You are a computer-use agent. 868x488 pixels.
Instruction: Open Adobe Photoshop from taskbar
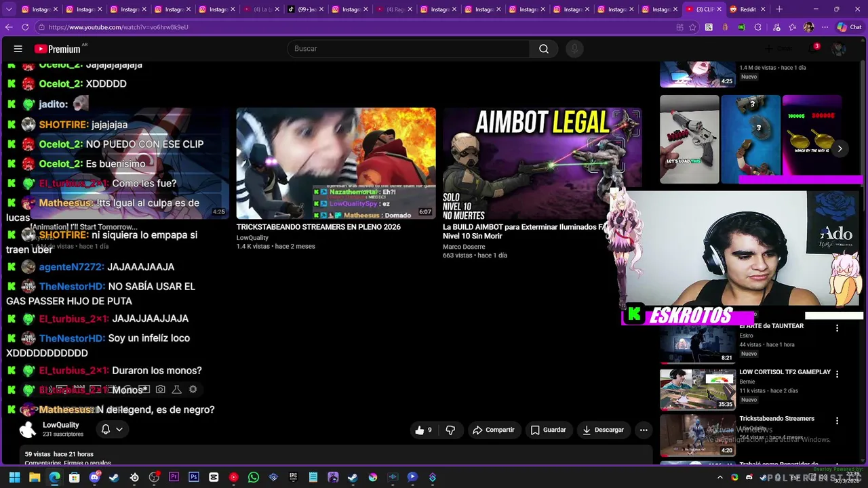click(x=194, y=477)
